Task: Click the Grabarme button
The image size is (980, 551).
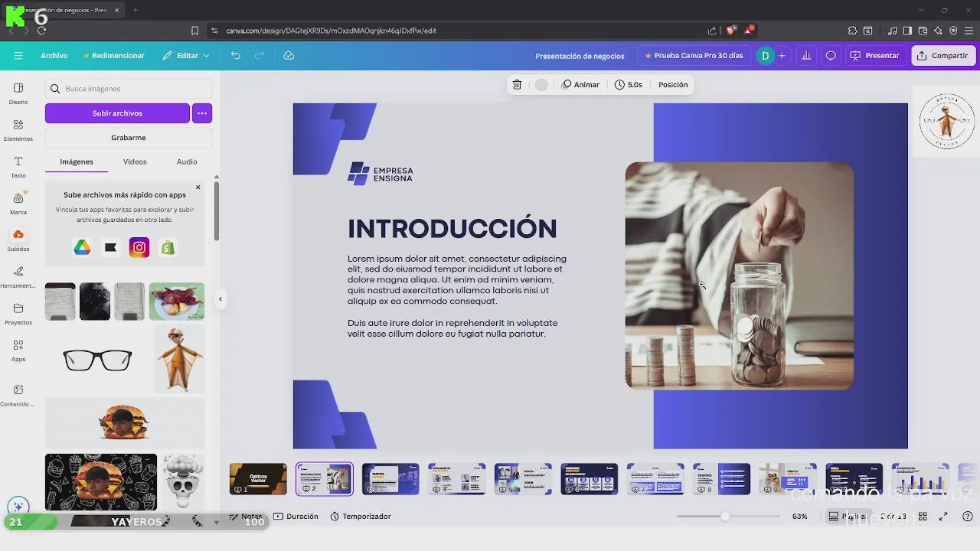Action: click(129, 138)
